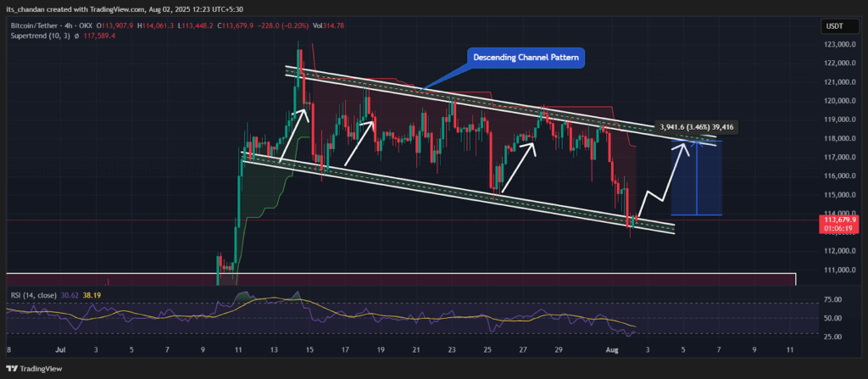Click the 15 date label on time axis
The height and width of the screenshot is (379, 868).
coord(309,350)
